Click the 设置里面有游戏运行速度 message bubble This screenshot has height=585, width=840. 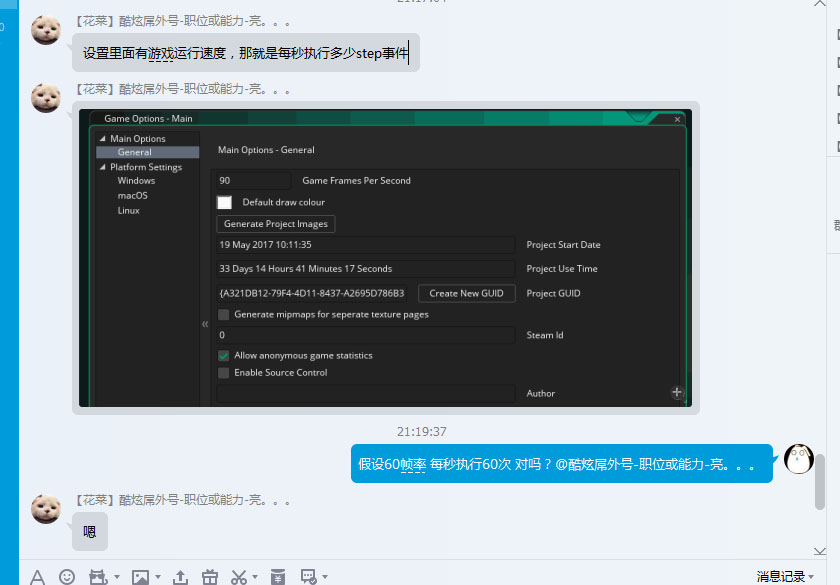click(246, 52)
